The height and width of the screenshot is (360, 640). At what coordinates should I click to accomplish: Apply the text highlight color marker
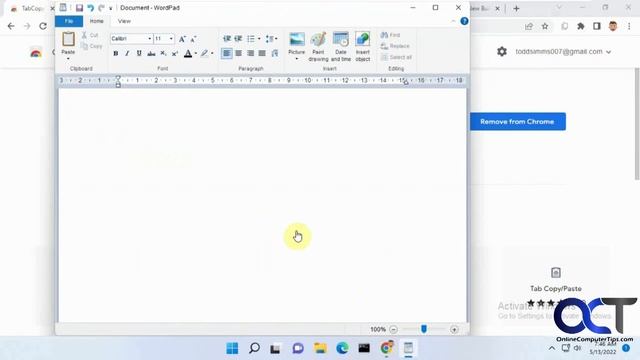204,53
